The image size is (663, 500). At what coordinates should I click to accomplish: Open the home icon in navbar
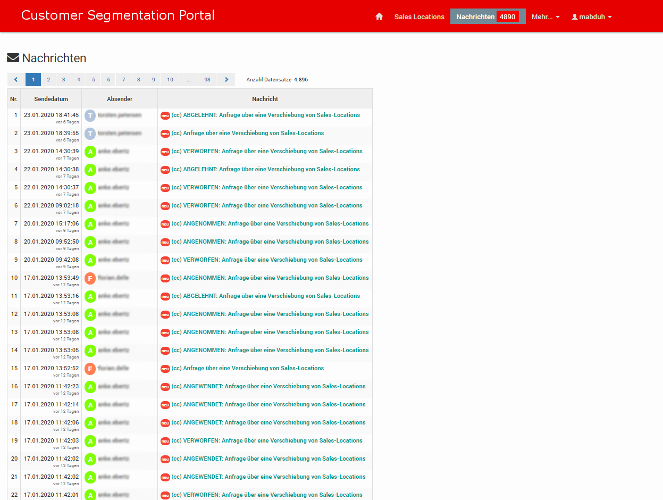coord(379,17)
